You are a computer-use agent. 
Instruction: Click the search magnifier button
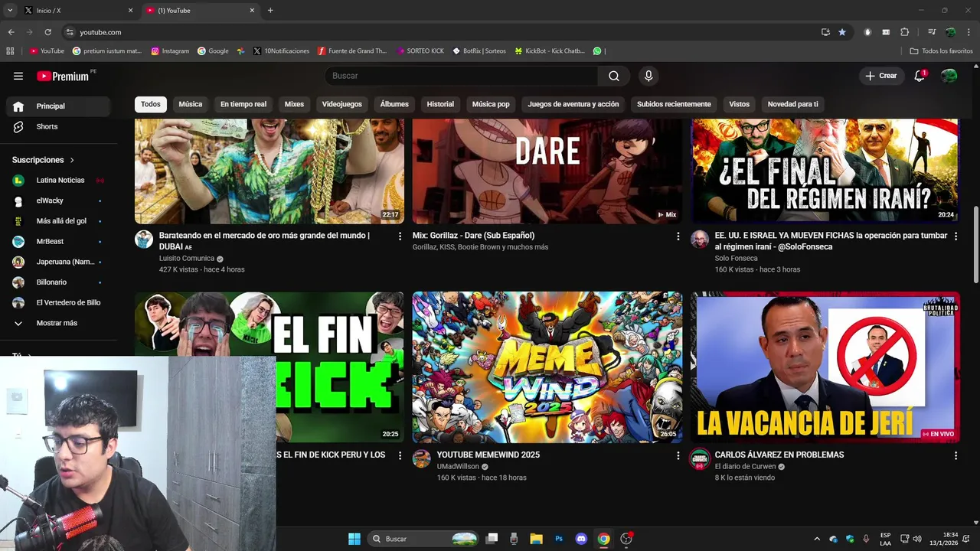coord(614,76)
